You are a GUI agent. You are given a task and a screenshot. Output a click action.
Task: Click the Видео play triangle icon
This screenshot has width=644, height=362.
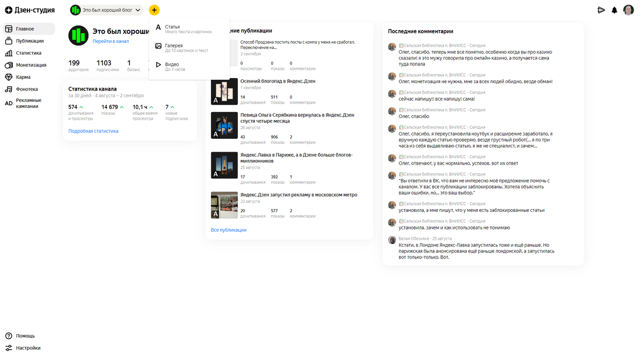[x=158, y=65]
